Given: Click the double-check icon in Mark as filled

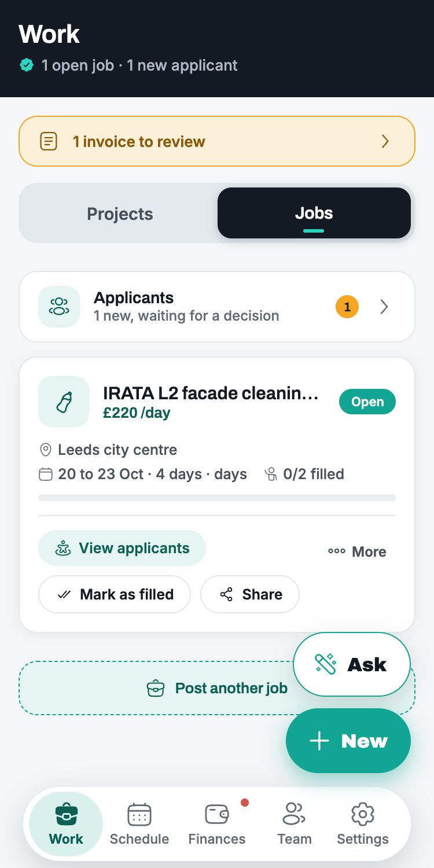Looking at the screenshot, I should click(64, 594).
